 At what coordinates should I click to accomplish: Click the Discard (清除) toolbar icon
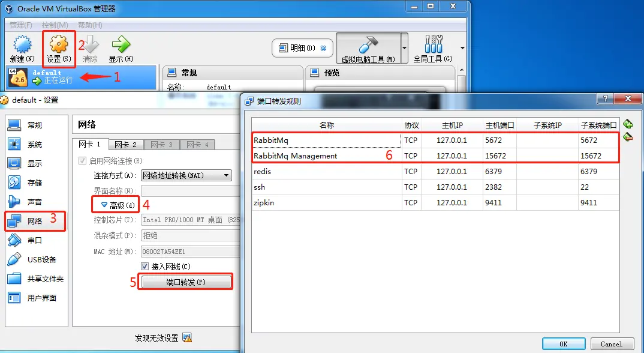coord(91,49)
